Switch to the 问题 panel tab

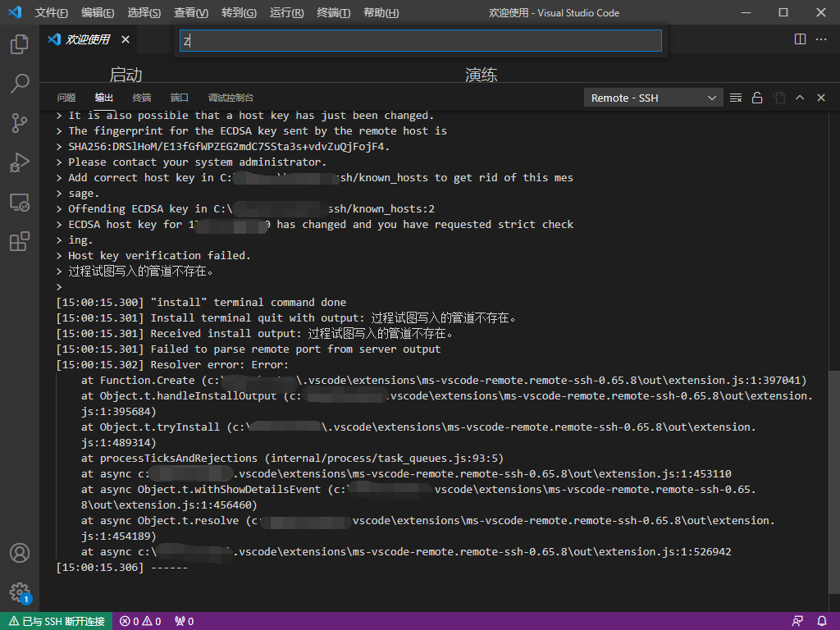click(66, 98)
